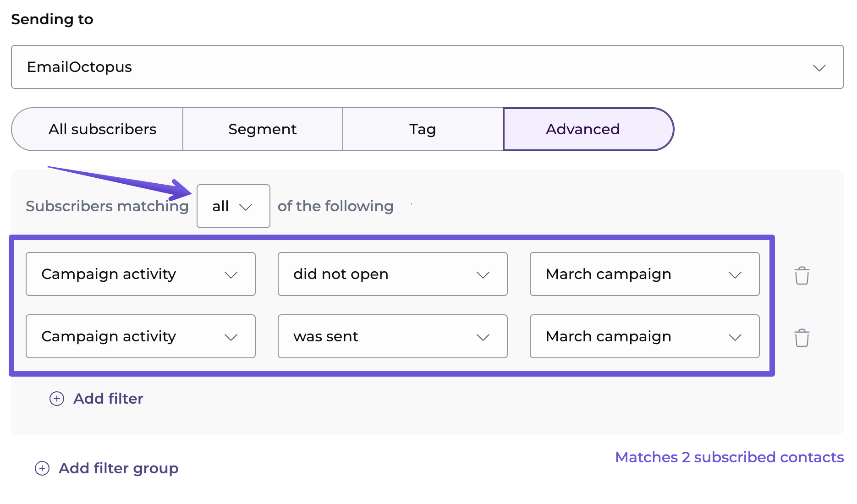Choose the Tag tab
This screenshot has width=857, height=504.
click(423, 129)
